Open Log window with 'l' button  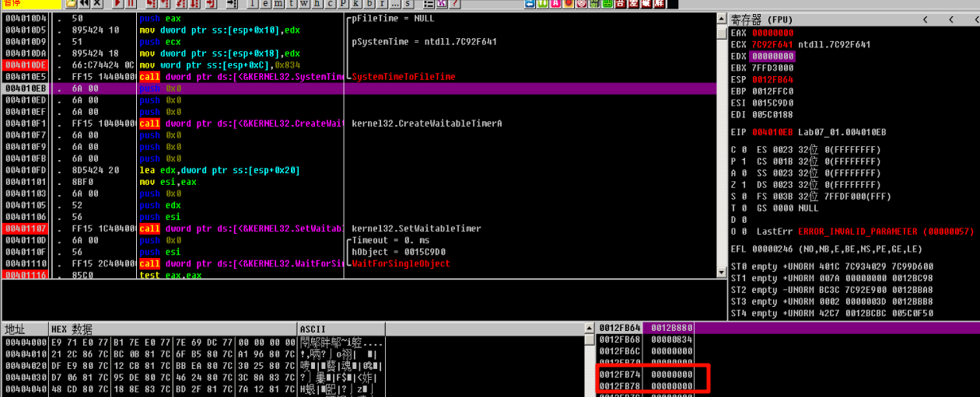coord(253,4)
